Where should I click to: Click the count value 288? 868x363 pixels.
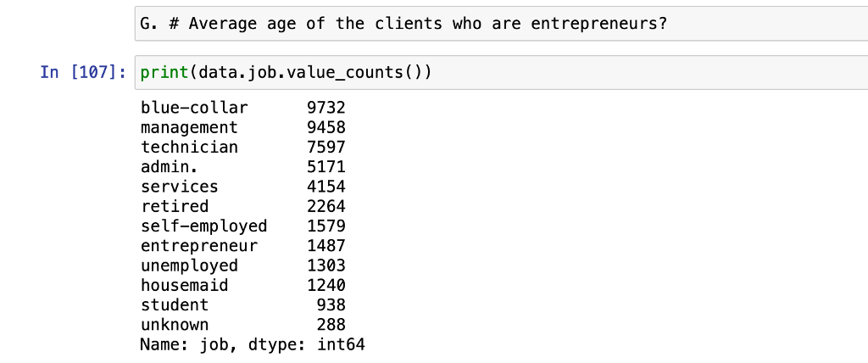[331, 324]
